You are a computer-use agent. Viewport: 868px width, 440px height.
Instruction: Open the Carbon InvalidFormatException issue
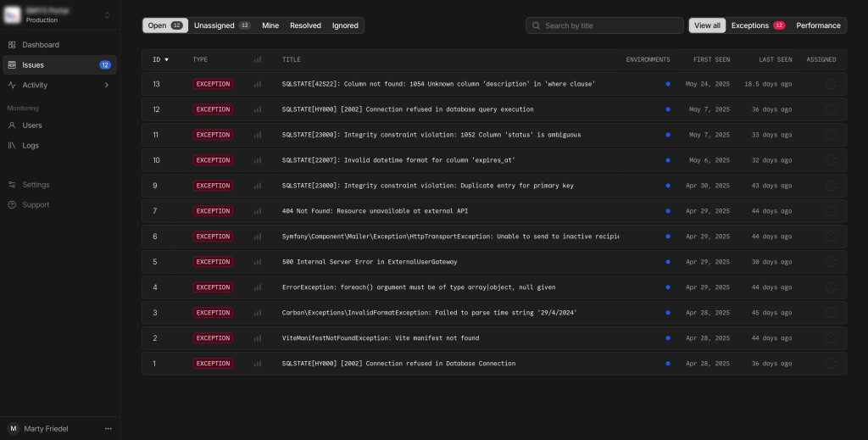429,314
